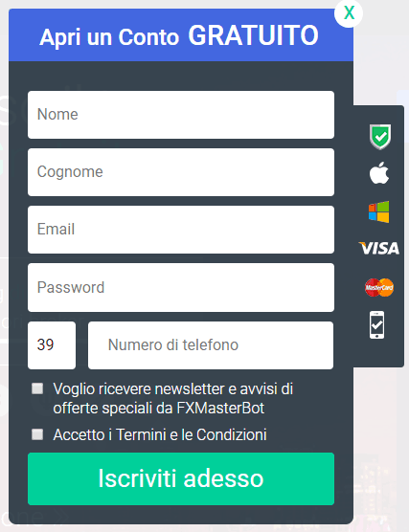Click the MasterCard payment logo

(x=379, y=287)
